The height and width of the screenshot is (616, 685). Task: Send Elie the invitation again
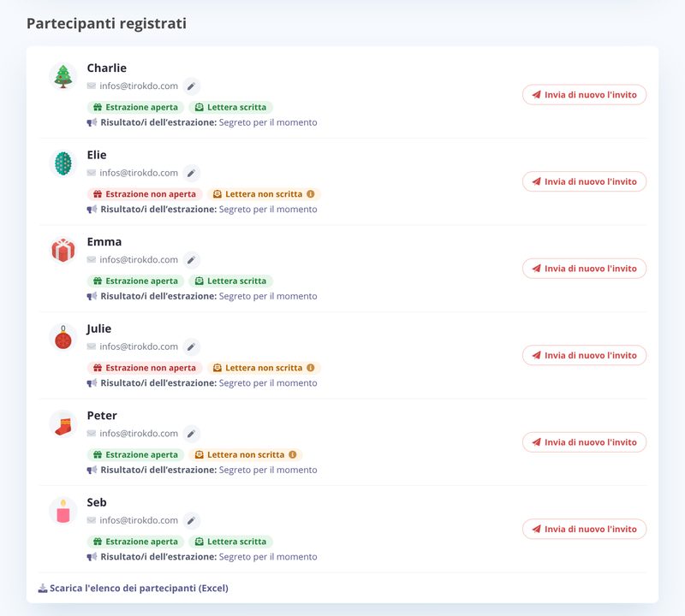click(x=584, y=181)
